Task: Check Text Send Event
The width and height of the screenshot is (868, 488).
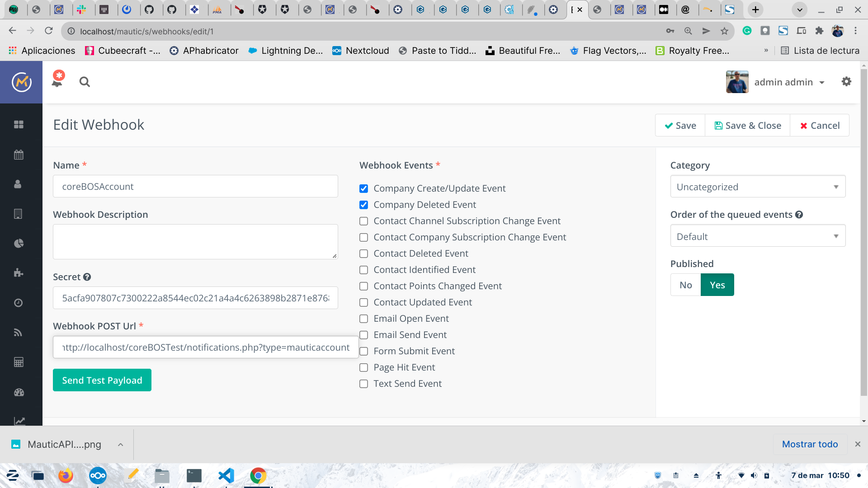Action: pos(363,384)
